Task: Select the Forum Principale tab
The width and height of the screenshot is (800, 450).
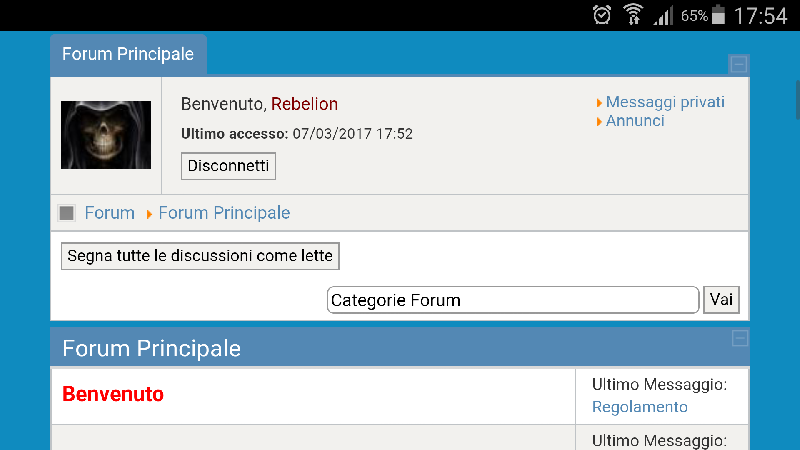Action: click(x=128, y=54)
